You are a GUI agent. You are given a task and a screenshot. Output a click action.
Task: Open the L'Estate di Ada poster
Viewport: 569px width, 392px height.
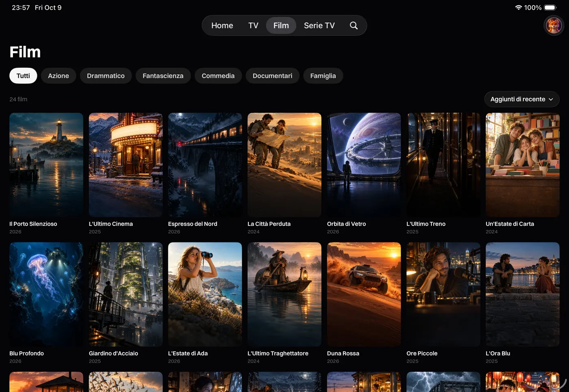coord(205,295)
